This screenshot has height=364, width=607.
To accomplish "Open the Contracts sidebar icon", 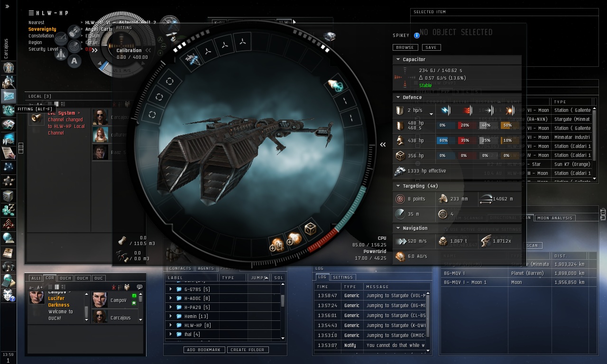I will [x=9, y=153].
